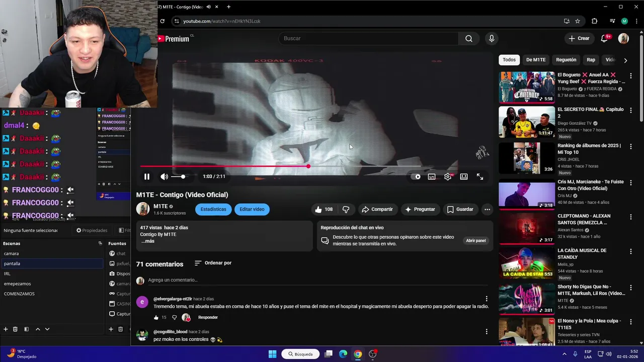Viewport: 644px width, 362px height.
Task: Open options for EL SECRETO FINAL video
Action: (x=631, y=111)
